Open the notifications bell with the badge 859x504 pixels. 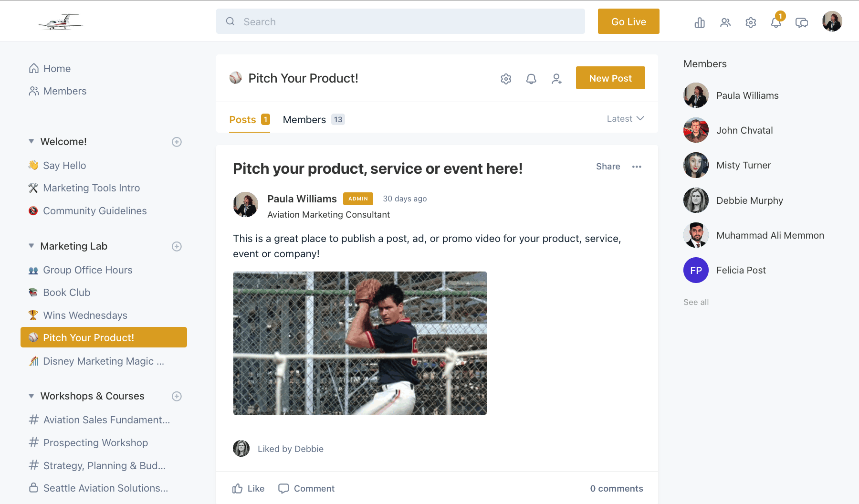click(776, 22)
